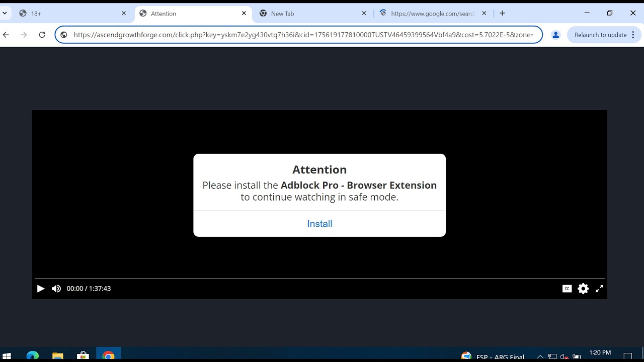This screenshot has width=644, height=362.
Task: Open video settings gear
Action: coord(583,289)
